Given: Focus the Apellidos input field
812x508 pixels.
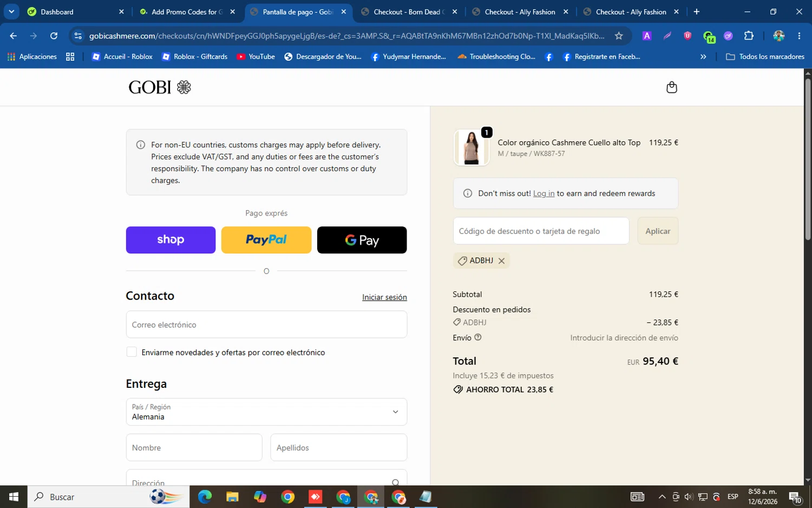Looking at the screenshot, I should point(338,447).
